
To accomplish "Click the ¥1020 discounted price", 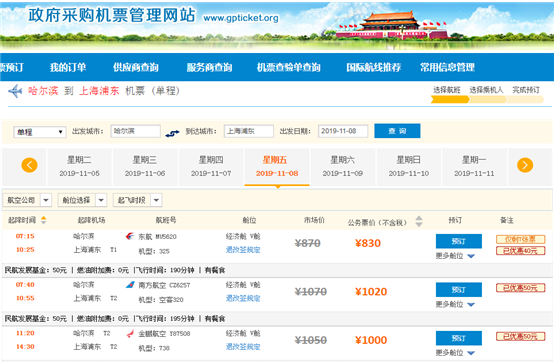I will pyautogui.click(x=371, y=292).
